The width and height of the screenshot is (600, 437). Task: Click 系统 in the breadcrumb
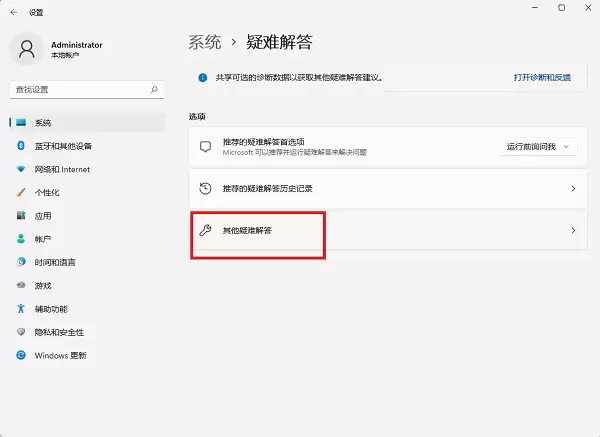205,42
